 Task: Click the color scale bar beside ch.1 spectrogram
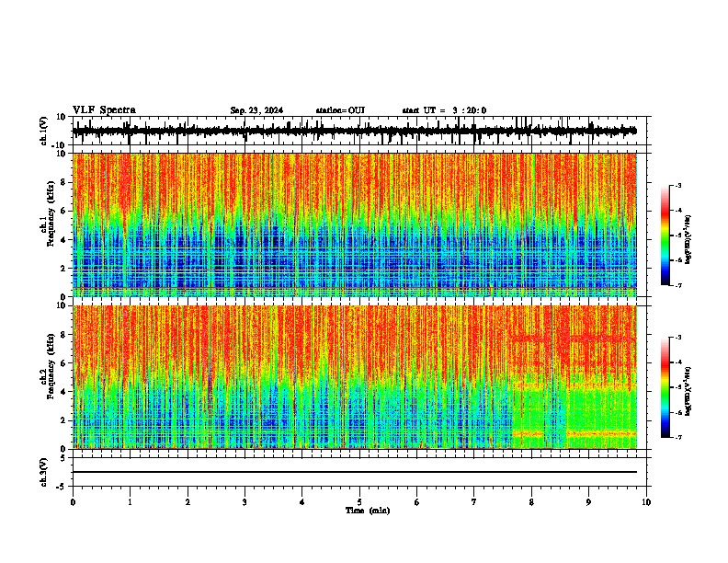665,236
